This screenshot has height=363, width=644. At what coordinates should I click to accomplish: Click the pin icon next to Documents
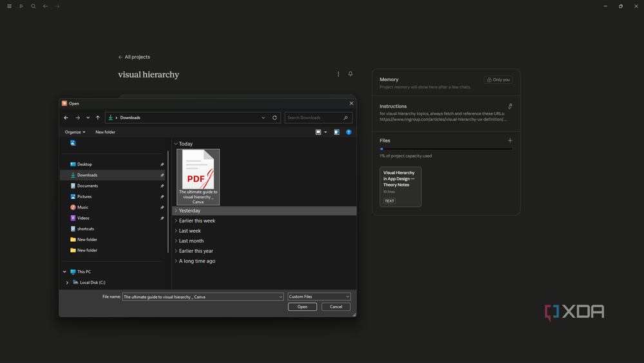point(162,186)
